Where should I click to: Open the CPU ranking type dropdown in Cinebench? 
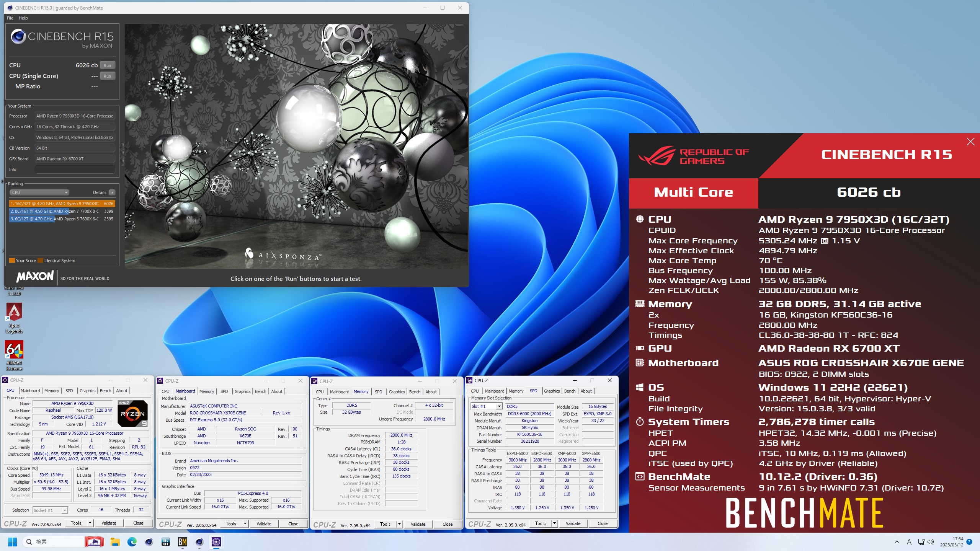[x=39, y=192]
